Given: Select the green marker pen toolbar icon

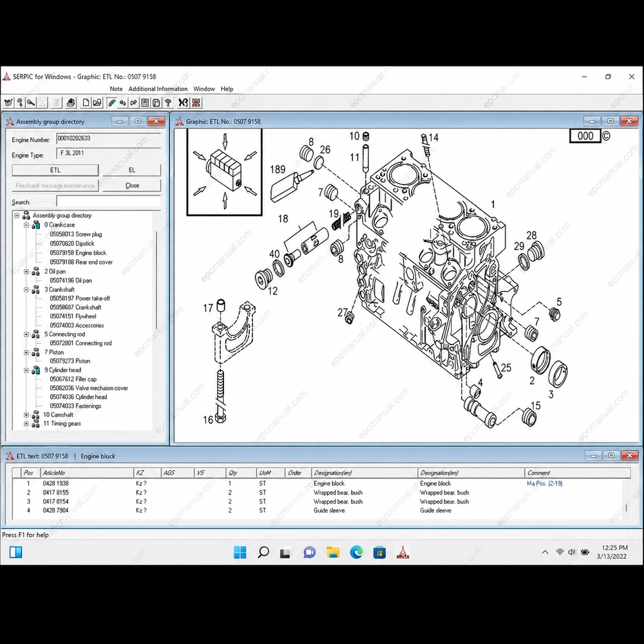Looking at the screenshot, I should [x=111, y=102].
